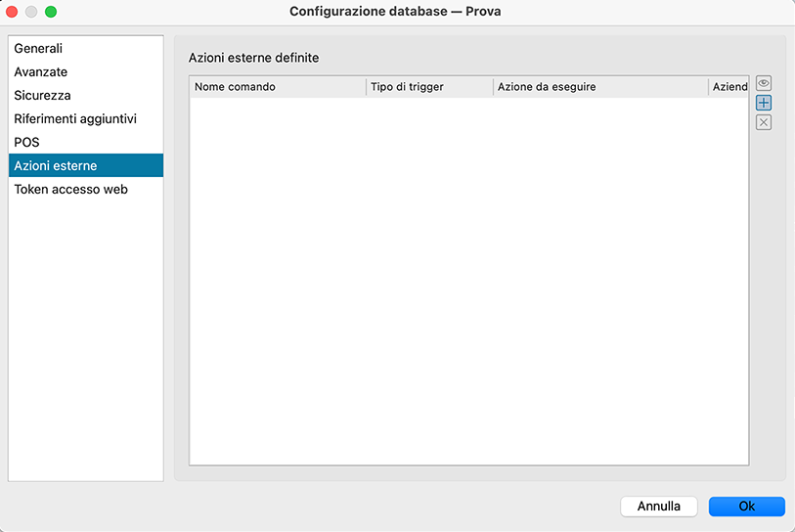
Task: Open the Generali settings section
Action: click(x=38, y=48)
